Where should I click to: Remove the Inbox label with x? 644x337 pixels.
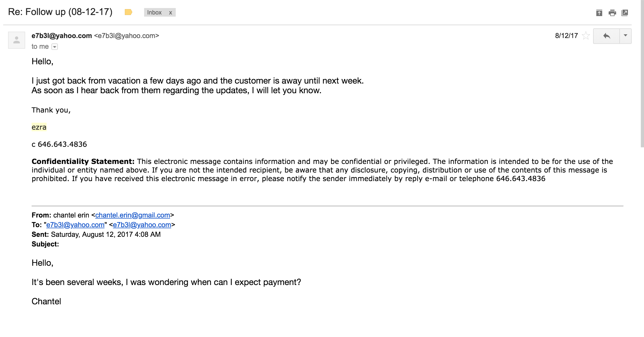click(x=170, y=13)
